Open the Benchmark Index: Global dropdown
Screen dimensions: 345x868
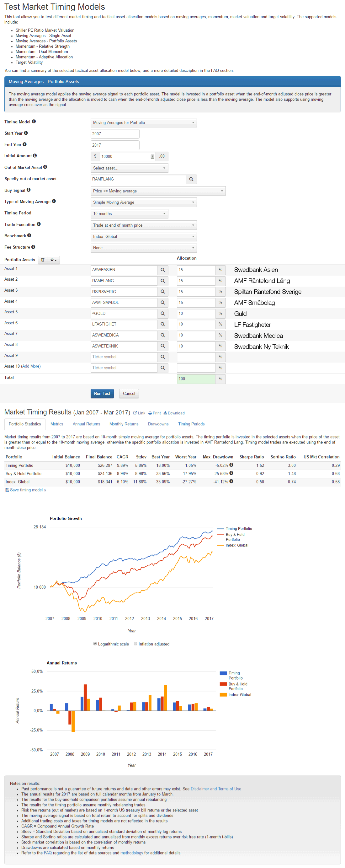pyautogui.click(x=143, y=237)
